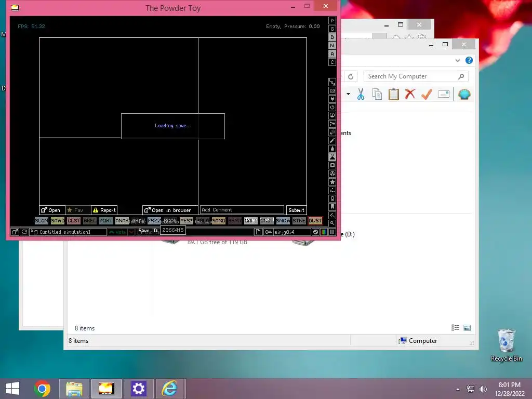Select the Sensors category gauge icon

(x=332, y=115)
